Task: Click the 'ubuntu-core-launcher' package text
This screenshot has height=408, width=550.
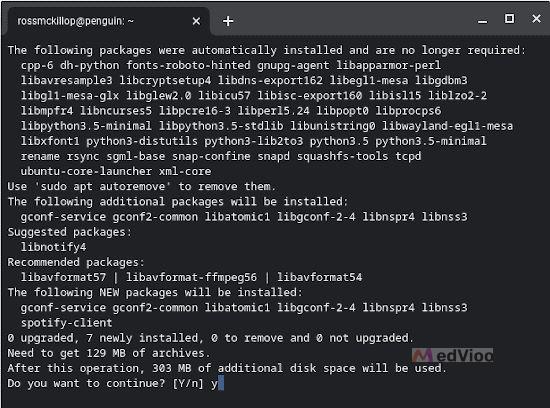Action: pos(86,171)
